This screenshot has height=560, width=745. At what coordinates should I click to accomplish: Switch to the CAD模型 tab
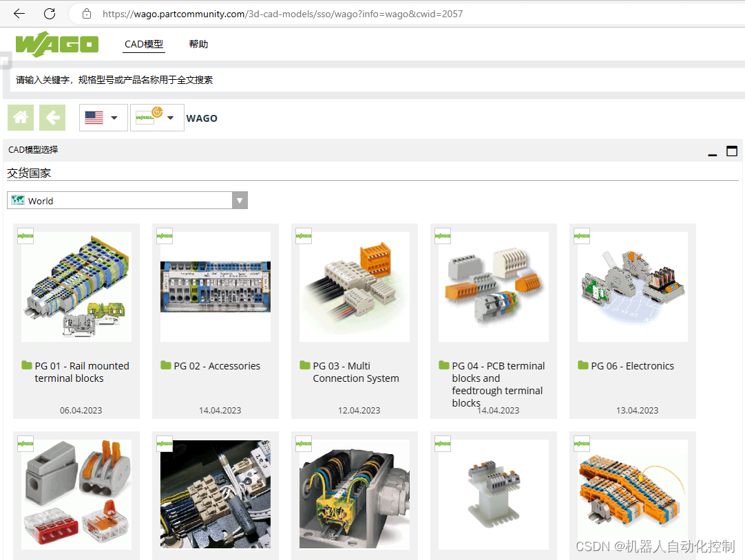click(x=144, y=44)
